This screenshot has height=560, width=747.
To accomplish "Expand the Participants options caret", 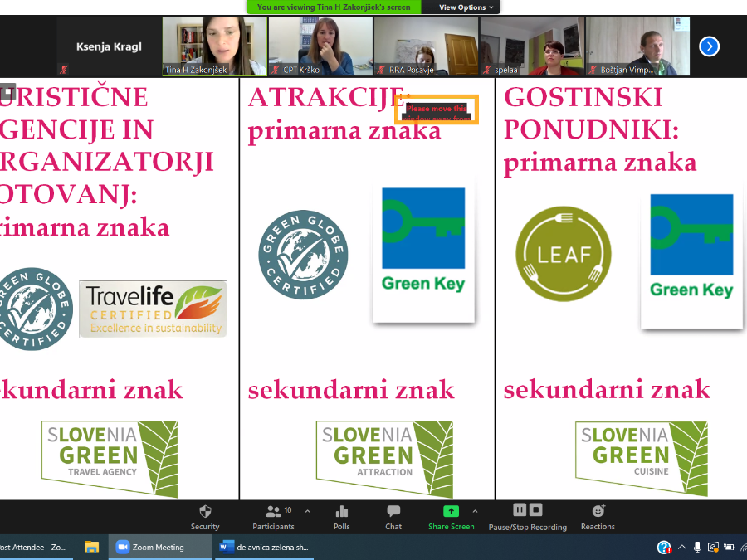I will click(307, 511).
